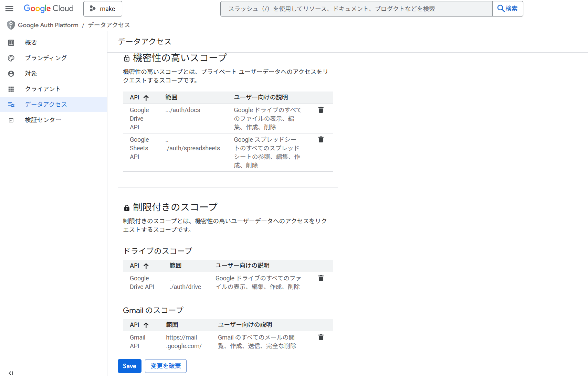Click the Google Auth Platform shield icon
588x376 pixels.
click(x=11, y=25)
